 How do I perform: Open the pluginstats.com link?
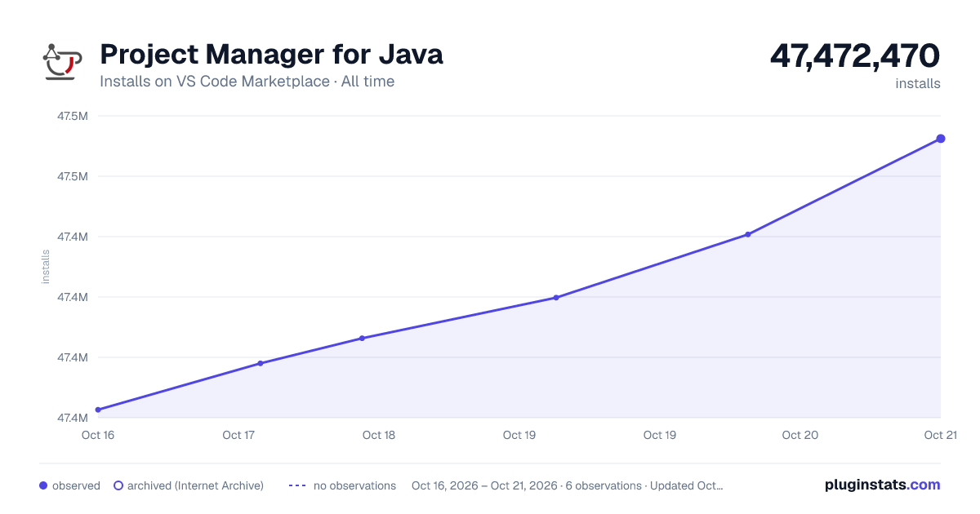(883, 485)
